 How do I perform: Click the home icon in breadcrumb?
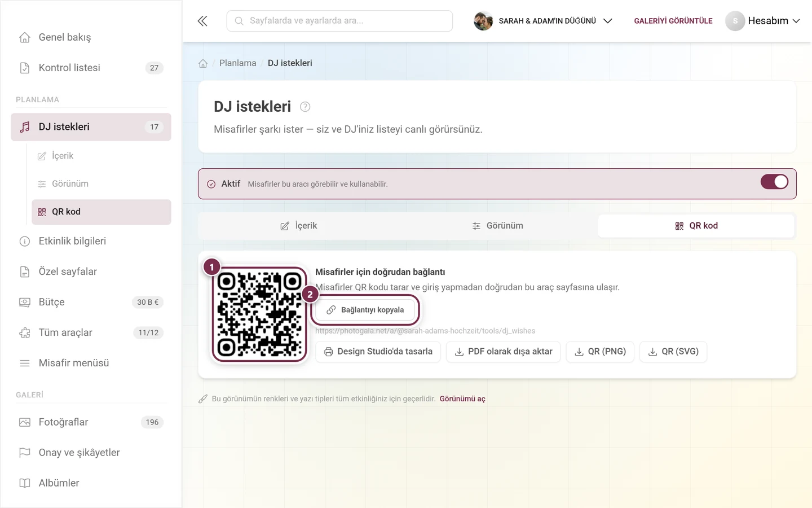[203, 63]
